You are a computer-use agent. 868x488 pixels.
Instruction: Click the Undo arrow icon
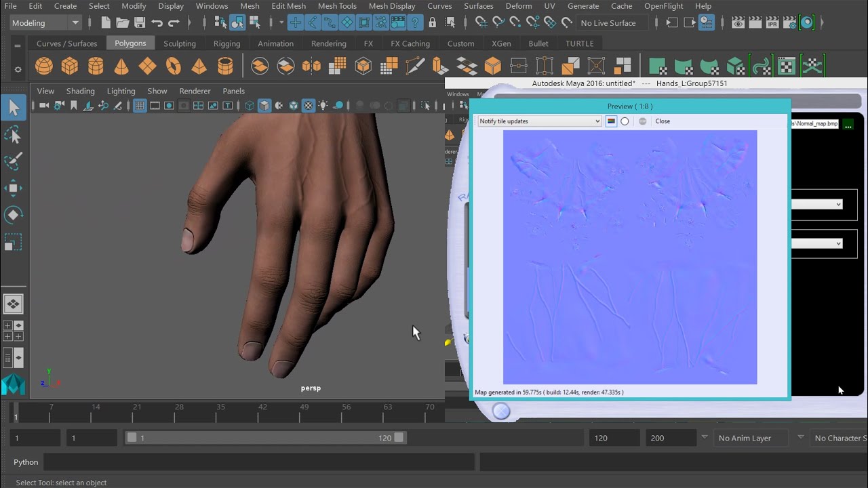click(157, 22)
